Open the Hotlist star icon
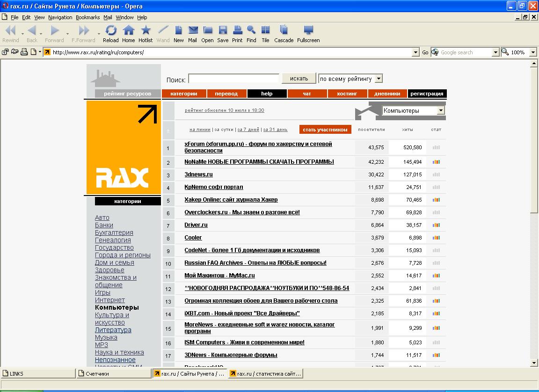The image size is (539, 392). tap(146, 31)
